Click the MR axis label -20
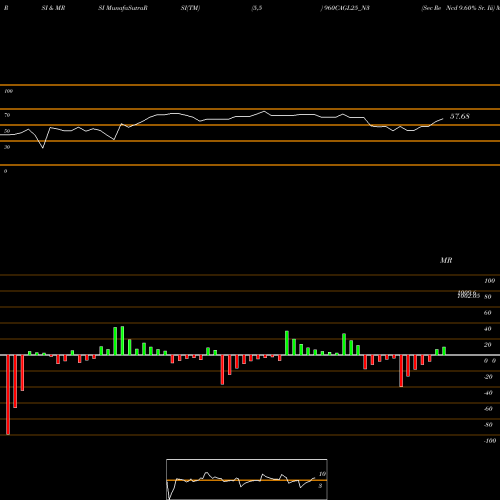The width and height of the screenshot is (500, 500). [488, 377]
